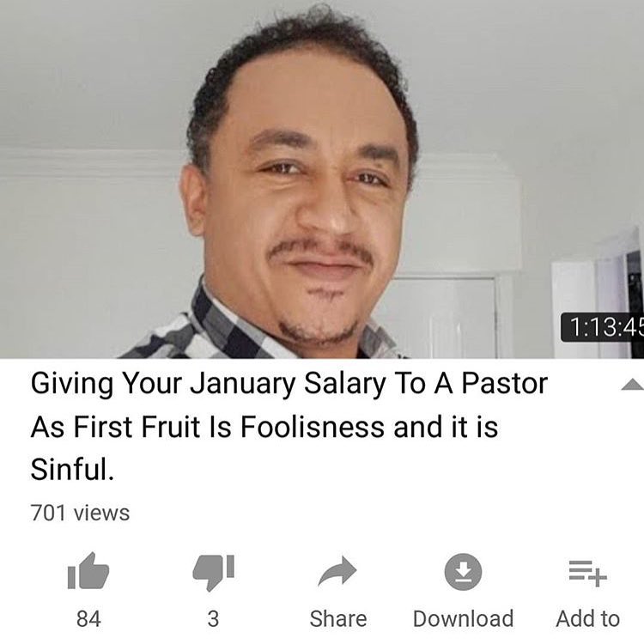Click the title's first line 'Giving Your January Salary'
644x644 pixels.
click(209, 384)
